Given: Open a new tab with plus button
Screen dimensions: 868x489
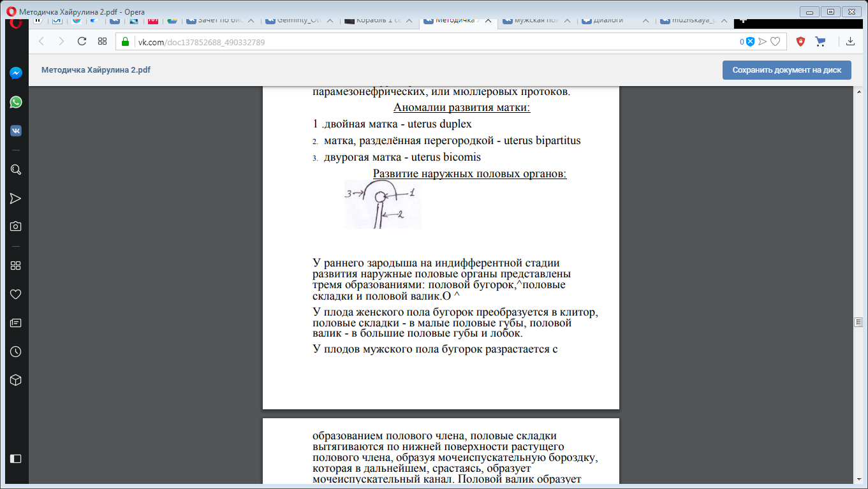Looking at the screenshot, I should coord(744,20).
